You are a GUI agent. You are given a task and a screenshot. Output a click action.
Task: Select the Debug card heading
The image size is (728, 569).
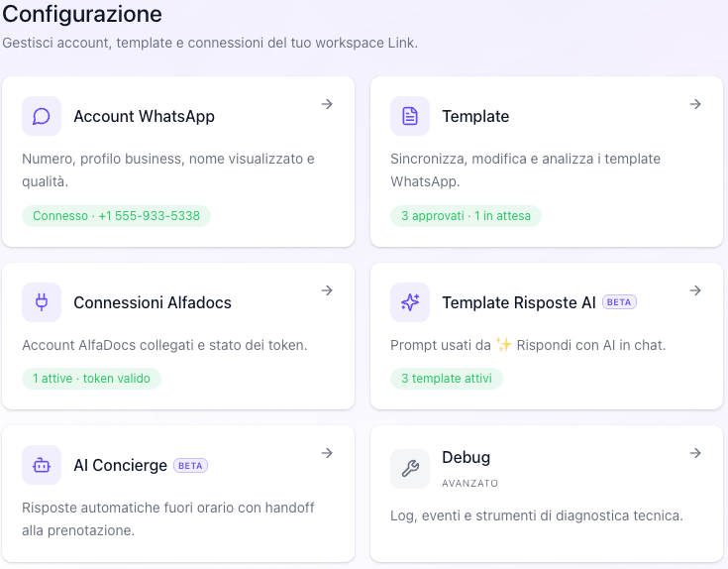tap(466, 458)
